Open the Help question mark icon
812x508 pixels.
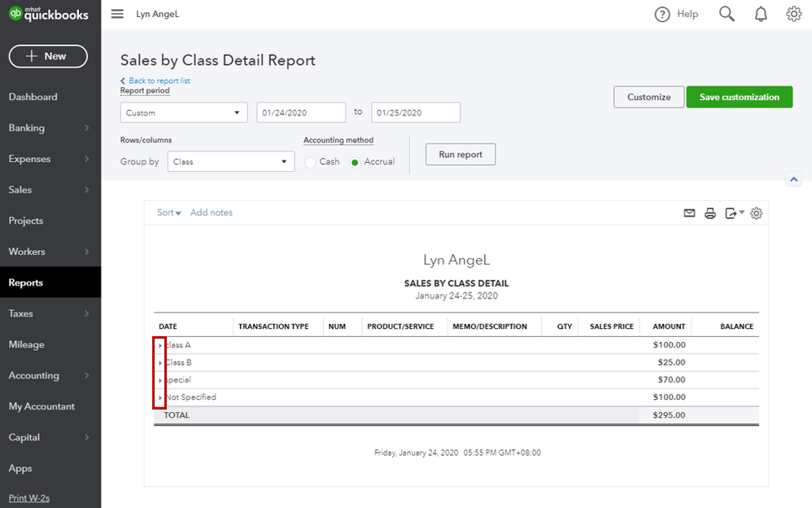(x=661, y=15)
